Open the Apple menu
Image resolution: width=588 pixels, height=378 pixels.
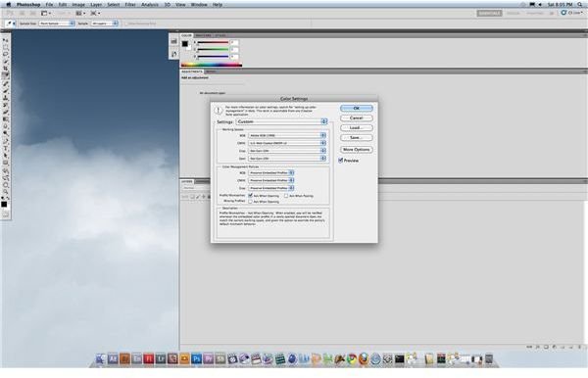8,5
